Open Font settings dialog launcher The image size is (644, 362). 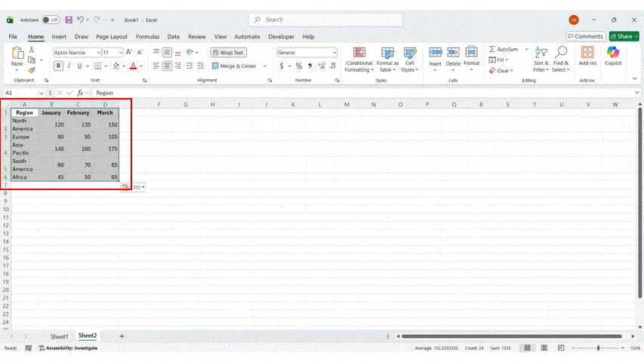coord(144,81)
